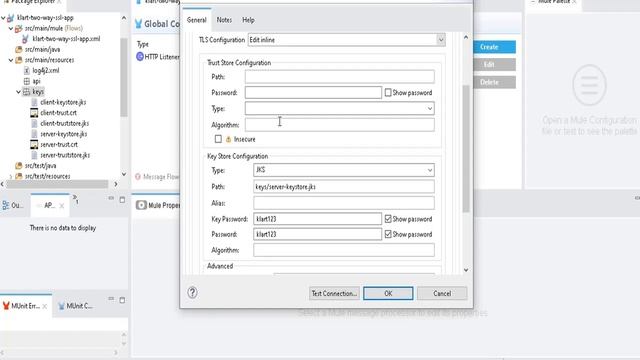
Task: Confirm dialog with OK button
Action: pos(388,293)
